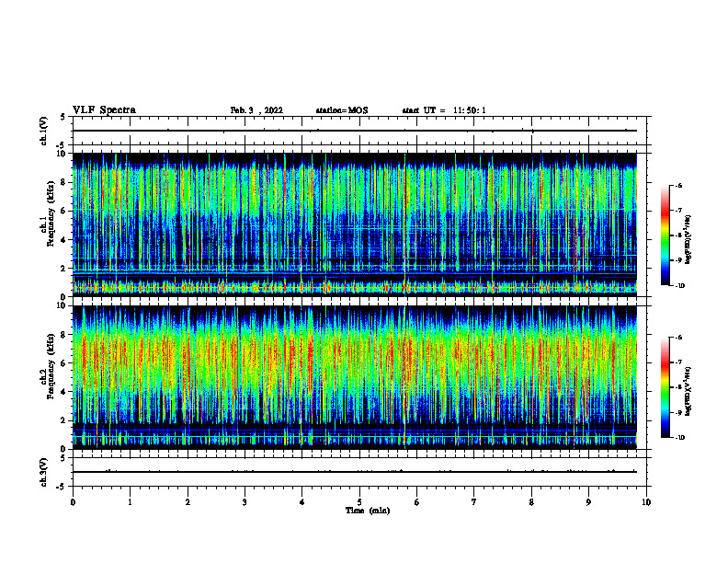Click the ch.1 spectrogram panel
728x563 pixels.
click(355, 224)
